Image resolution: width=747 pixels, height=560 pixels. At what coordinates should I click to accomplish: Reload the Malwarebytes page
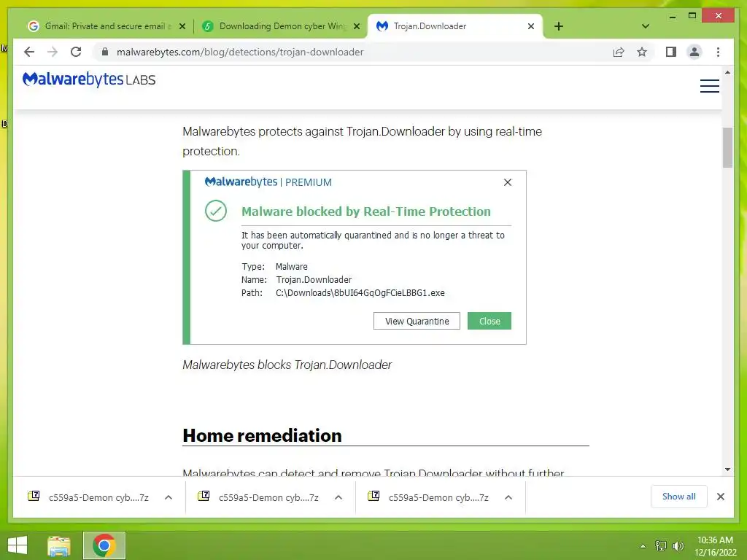point(76,52)
